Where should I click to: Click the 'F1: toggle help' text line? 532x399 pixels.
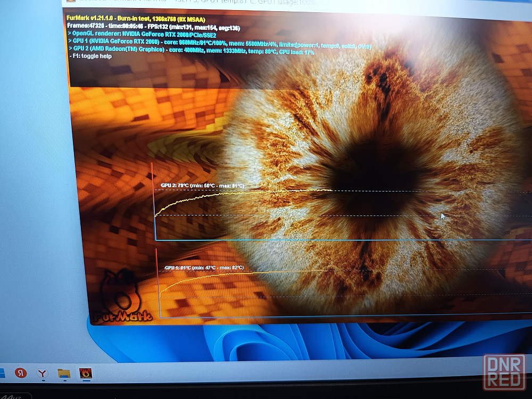tap(90, 56)
